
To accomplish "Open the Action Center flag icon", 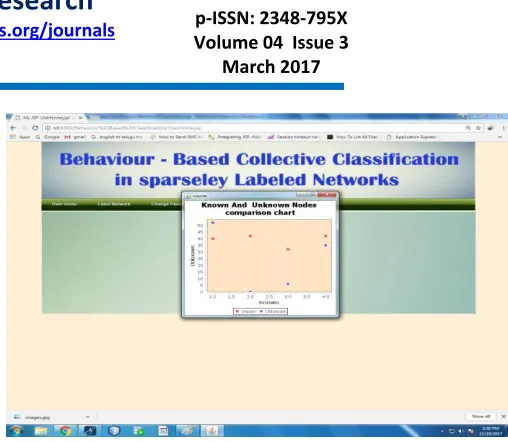I will [x=471, y=431].
